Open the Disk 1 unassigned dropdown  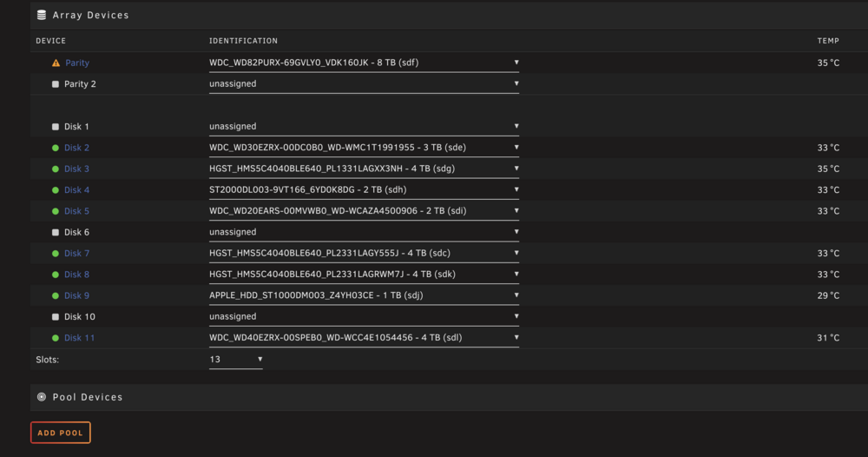(364, 126)
